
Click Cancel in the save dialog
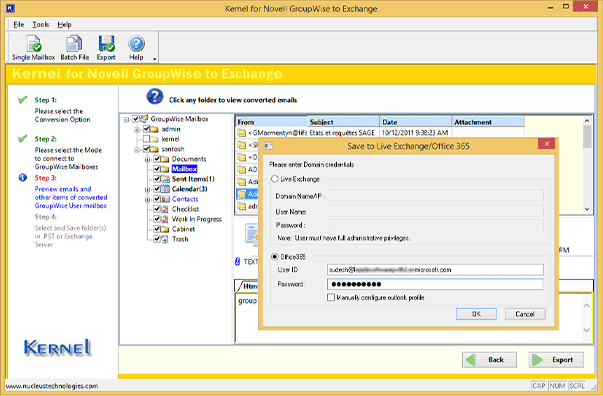point(525,314)
